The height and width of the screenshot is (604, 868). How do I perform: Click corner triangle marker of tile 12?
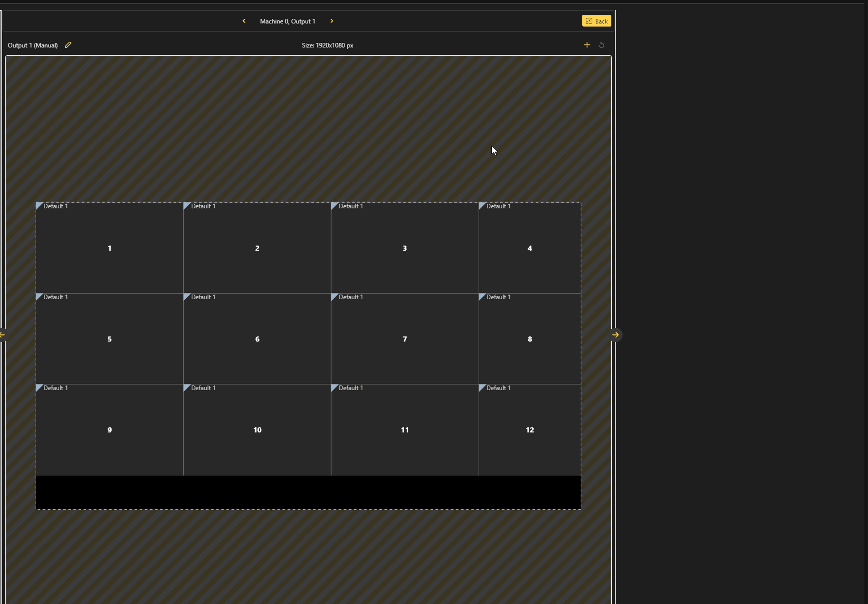(481, 387)
